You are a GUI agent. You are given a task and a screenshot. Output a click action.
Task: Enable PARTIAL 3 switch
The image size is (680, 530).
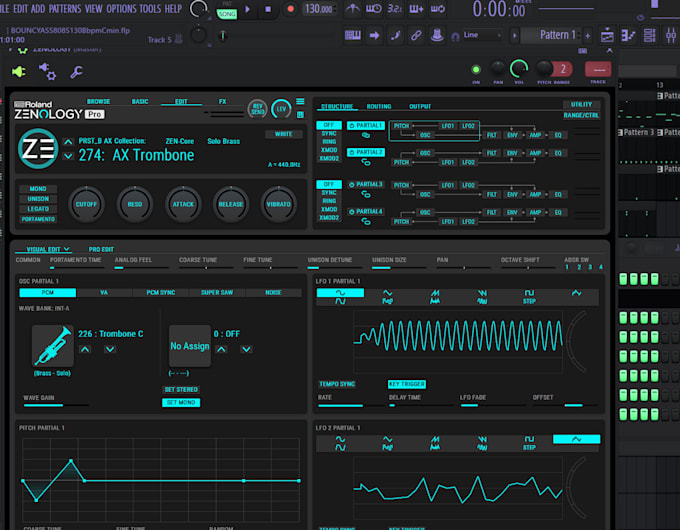(366, 185)
